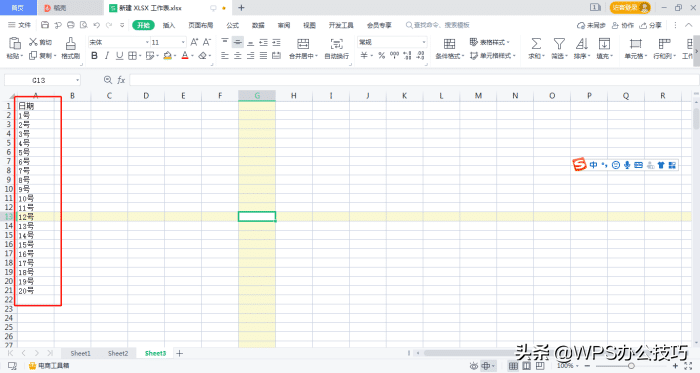Expand the borders dropdown arrow
Screen dimensions: 700x373
140,56
